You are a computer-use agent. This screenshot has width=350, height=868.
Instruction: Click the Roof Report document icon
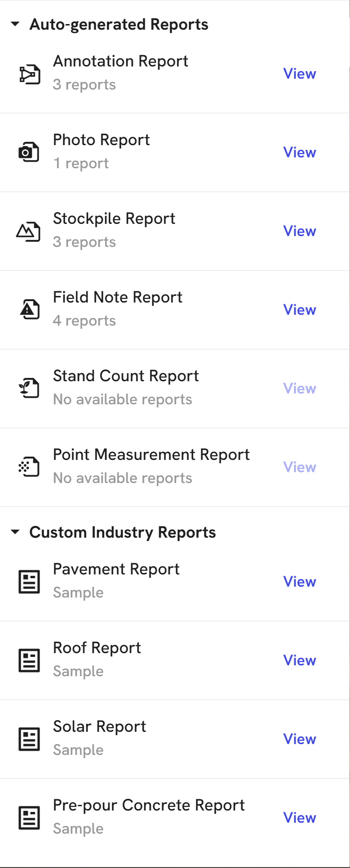(x=29, y=660)
